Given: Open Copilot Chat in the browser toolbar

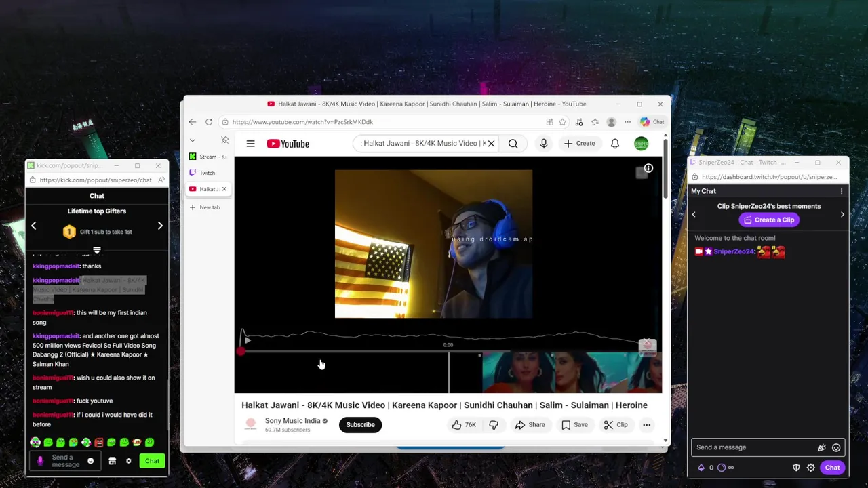Looking at the screenshot, I should pyautogui.click(x=652, y=122).
